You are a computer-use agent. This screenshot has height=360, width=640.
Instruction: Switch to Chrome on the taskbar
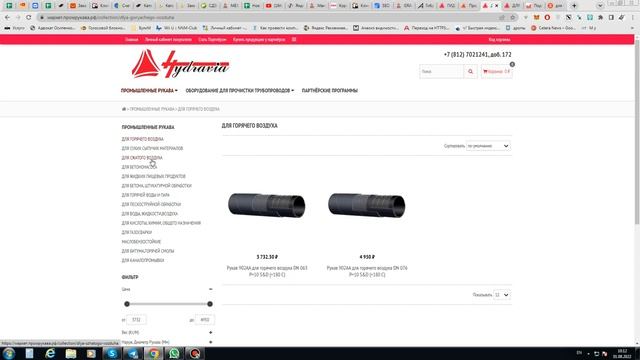[153, 353]
